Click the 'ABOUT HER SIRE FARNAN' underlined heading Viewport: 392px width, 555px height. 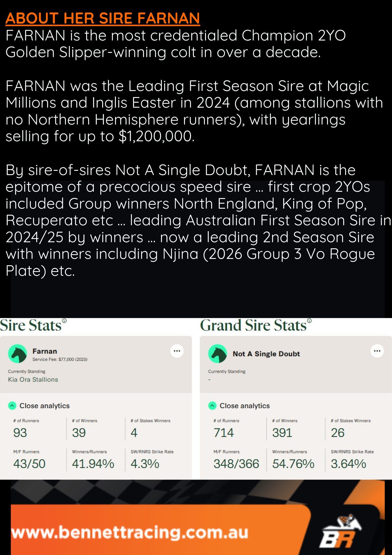pyautogui.click(x=103, y=18)
